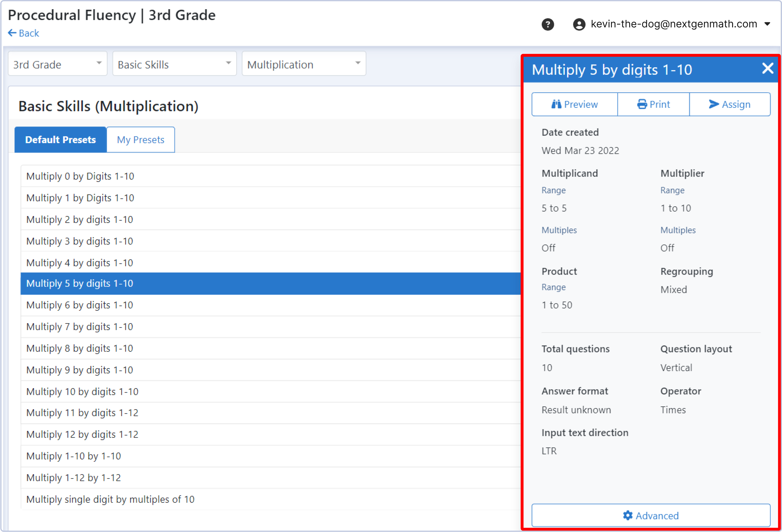
Task: Select Multiply 3 by digits 1-10 preset
Action: click(x=80, y=241)
